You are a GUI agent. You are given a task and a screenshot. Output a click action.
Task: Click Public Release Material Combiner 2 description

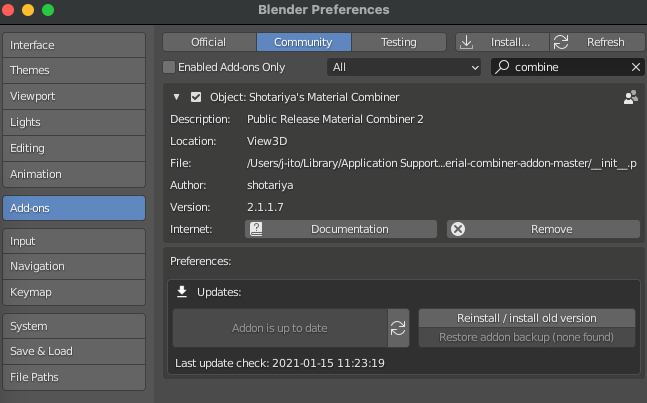(335, 119)
